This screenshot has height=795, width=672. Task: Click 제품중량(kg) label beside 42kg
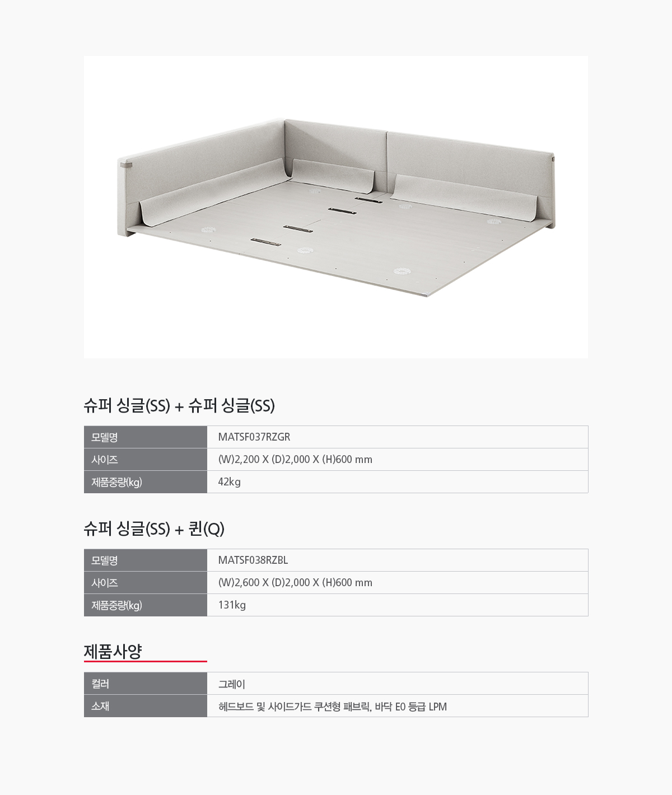tap(116, 482)
